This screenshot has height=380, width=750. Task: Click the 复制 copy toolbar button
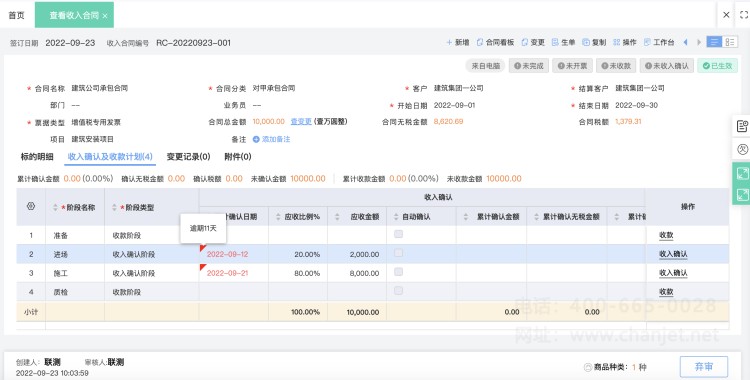point(594,43)
